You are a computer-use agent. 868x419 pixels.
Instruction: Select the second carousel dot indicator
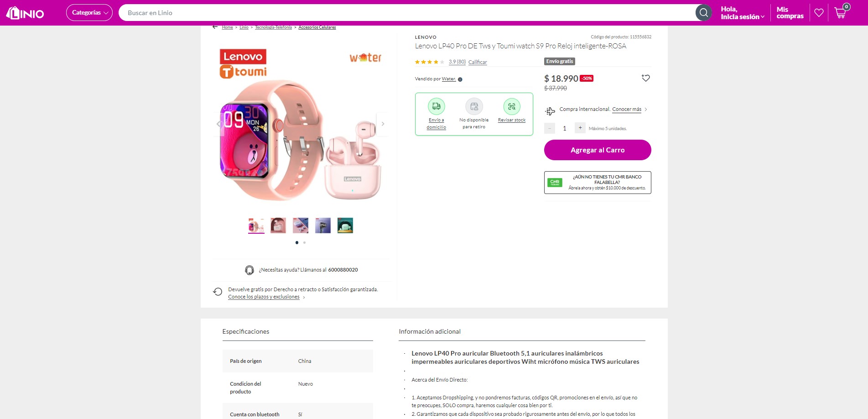[x=304, y=242]
